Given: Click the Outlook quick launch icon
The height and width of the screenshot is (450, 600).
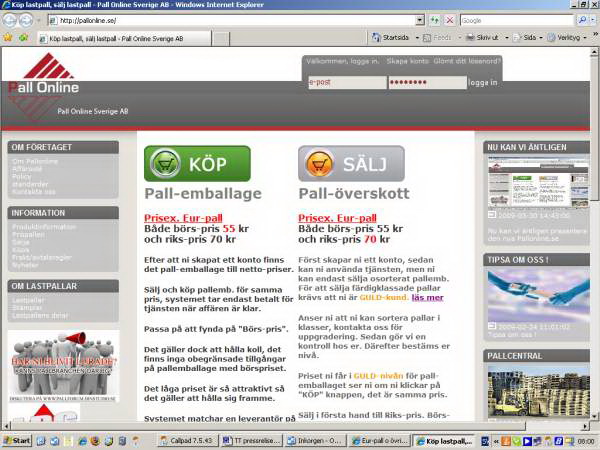Looking at the screenshot, I should [54, 441].
